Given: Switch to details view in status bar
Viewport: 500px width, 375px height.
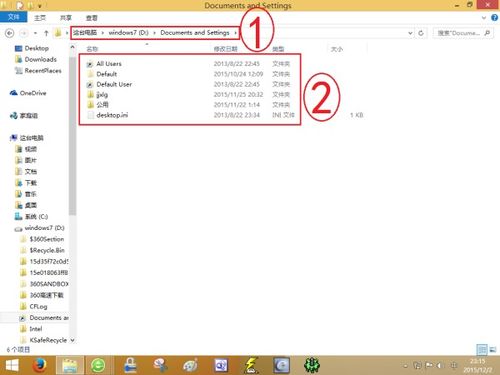Looking at the screenshot, I should coord(482,349).
